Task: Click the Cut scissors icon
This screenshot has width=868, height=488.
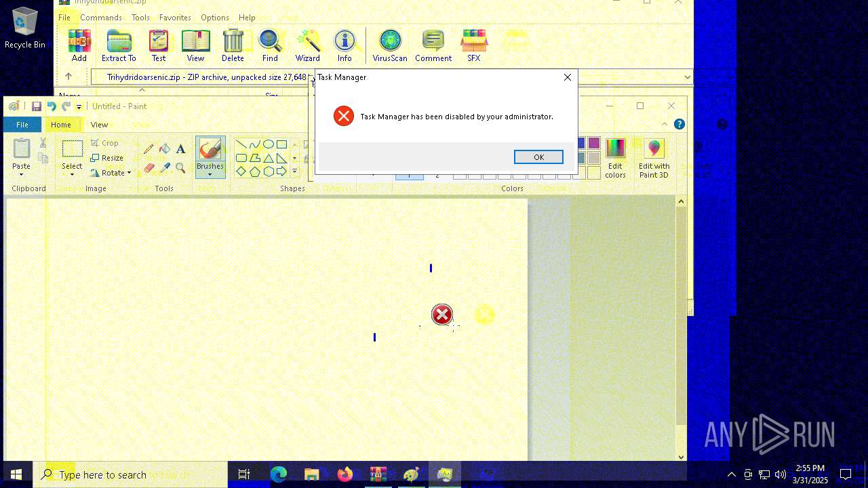Action: click(x=43, y=143)
